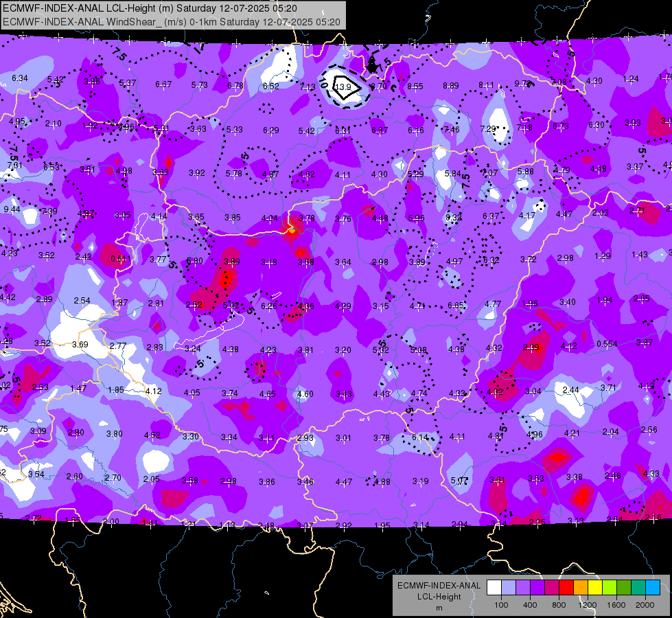Click the grid value 1.47
The width and height of the screenshot is (672, 618).
(x=78, y=389)
